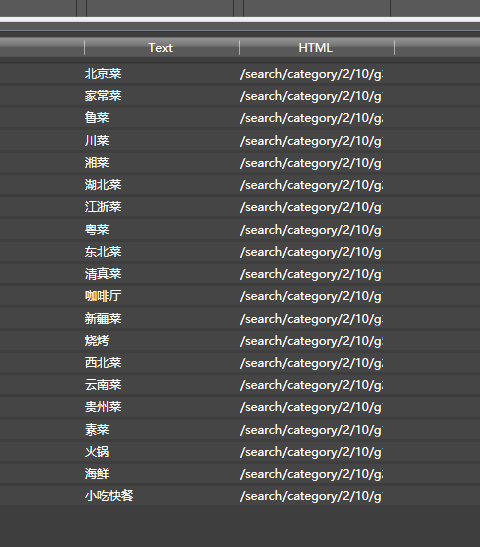This screenshot has width=480, height=547.
Task: Click the HTML path in 咖啡厅 row
Action: [x=311, y=296]
